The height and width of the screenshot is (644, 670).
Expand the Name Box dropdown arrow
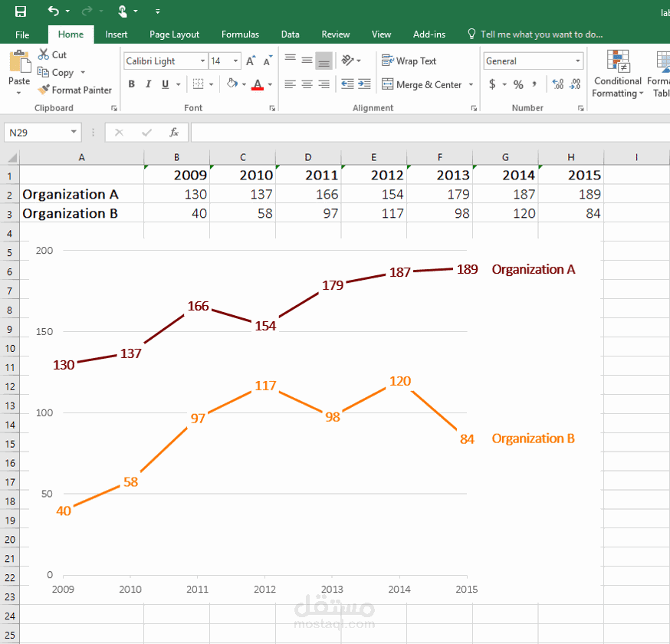coord(74,132)
